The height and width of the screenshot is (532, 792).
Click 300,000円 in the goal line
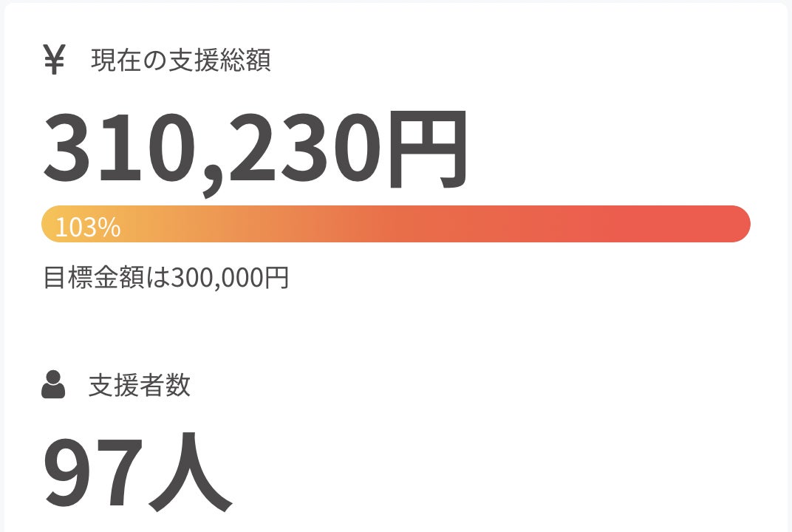[229, 278]
